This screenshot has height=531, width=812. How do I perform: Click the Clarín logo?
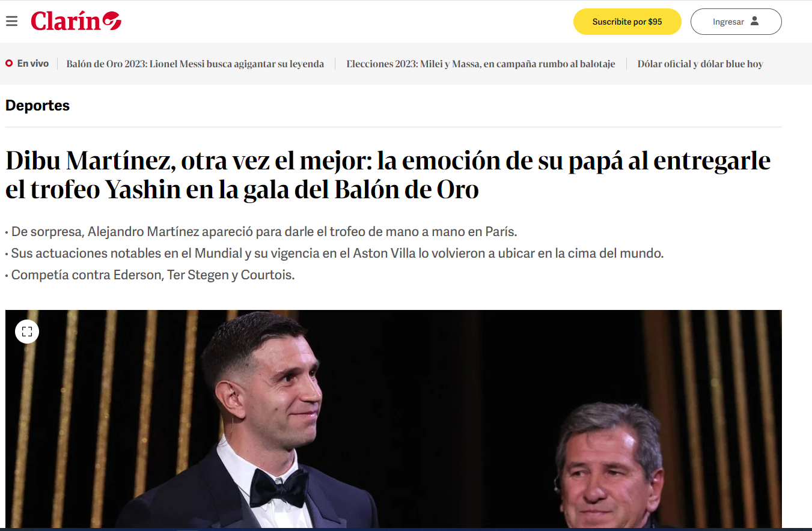coord(76,21)
